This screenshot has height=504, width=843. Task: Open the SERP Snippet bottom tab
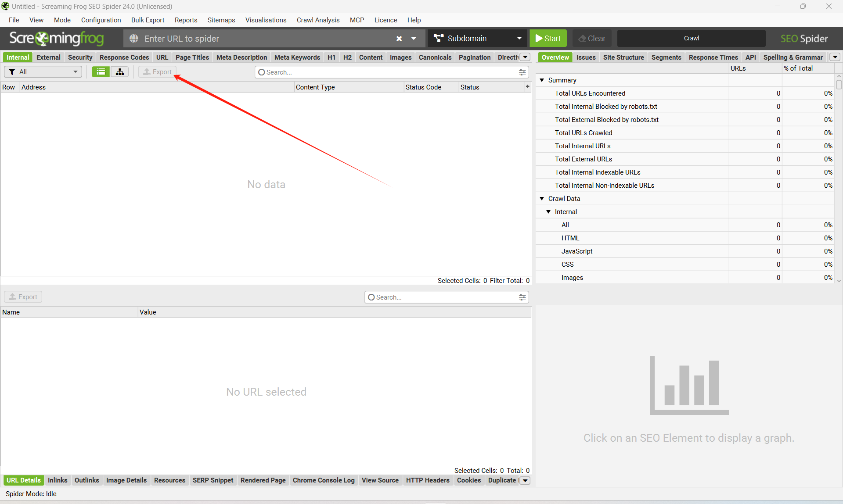[213, 480]
